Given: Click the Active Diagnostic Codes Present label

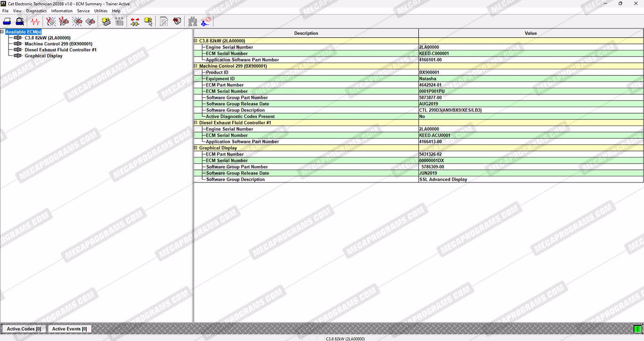Looking at the screenshot, I should (x=240, y=116).
